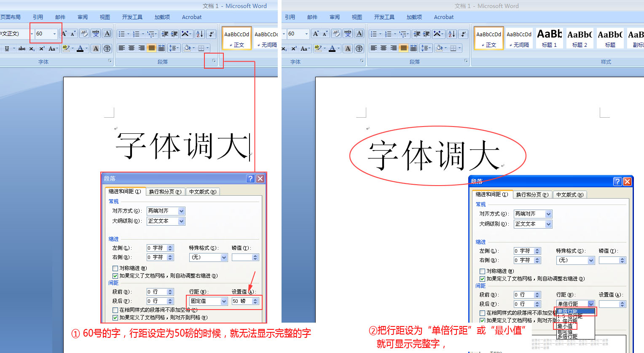Click Decrease Indent icon in left Word window
Image resolution: width=644 pixels, height=353 pixels.
[x=164, y=34]
